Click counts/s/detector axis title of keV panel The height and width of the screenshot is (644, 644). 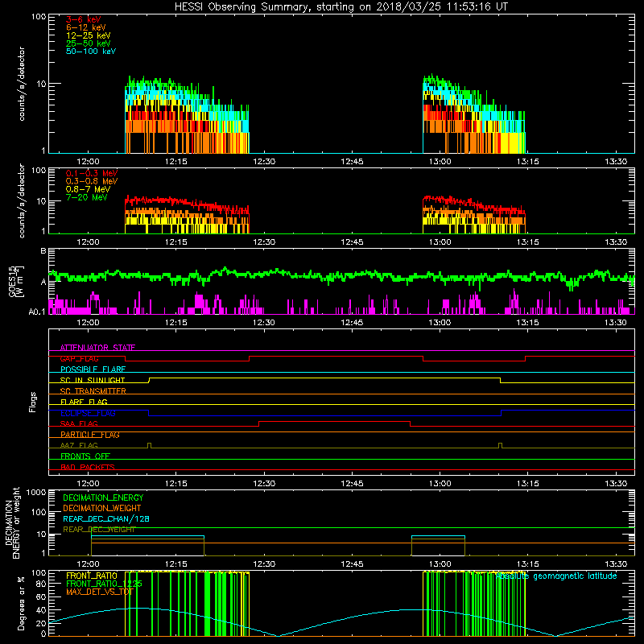(22, 84)
